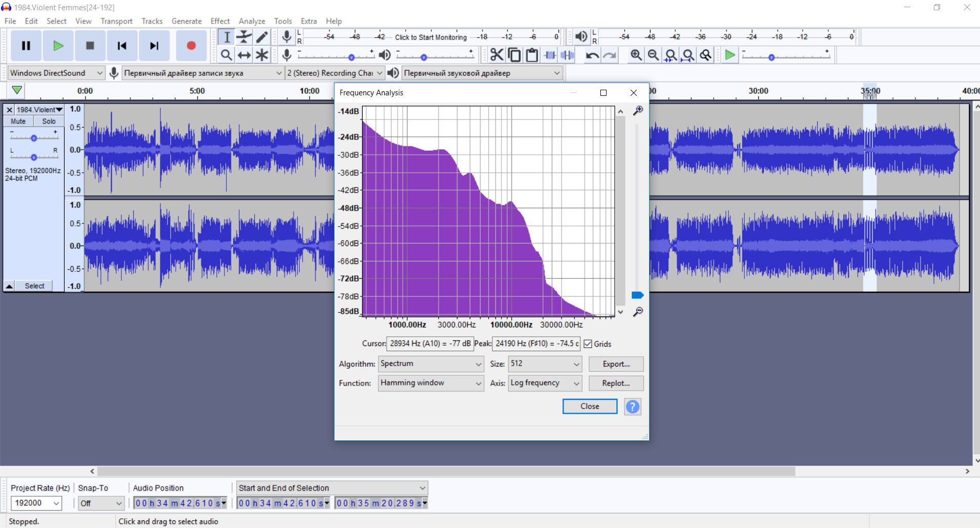Image resolution: width=980 pixels, height=528 pixels.
Task: Close the Frequency Analysis dialog via Close button
Action: tap(590, 407)
